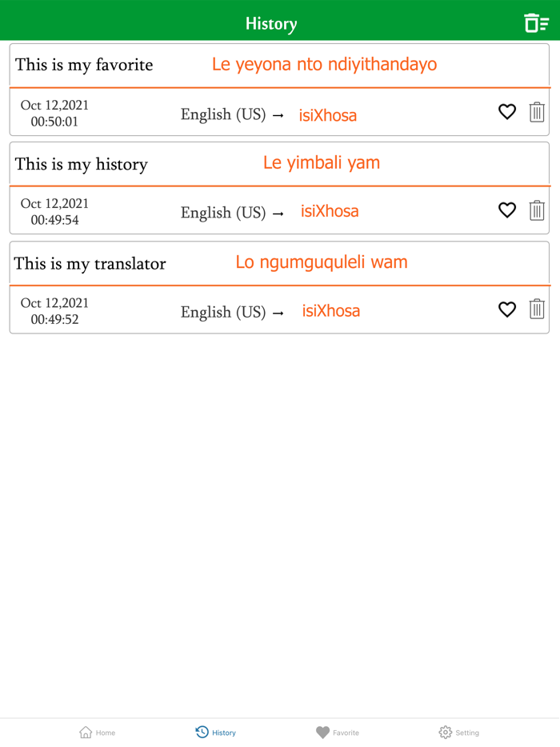
Task: Open the Setting gear icon
Action: 446,732
